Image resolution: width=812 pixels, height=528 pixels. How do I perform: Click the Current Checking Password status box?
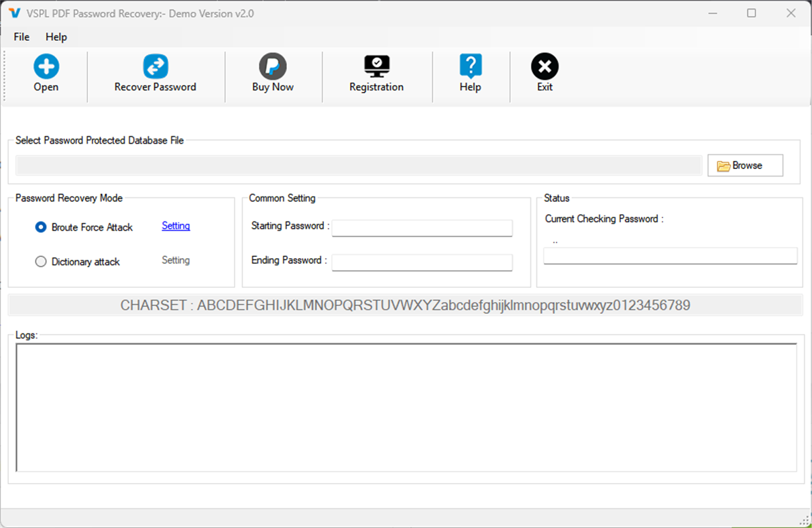point(670,256)
